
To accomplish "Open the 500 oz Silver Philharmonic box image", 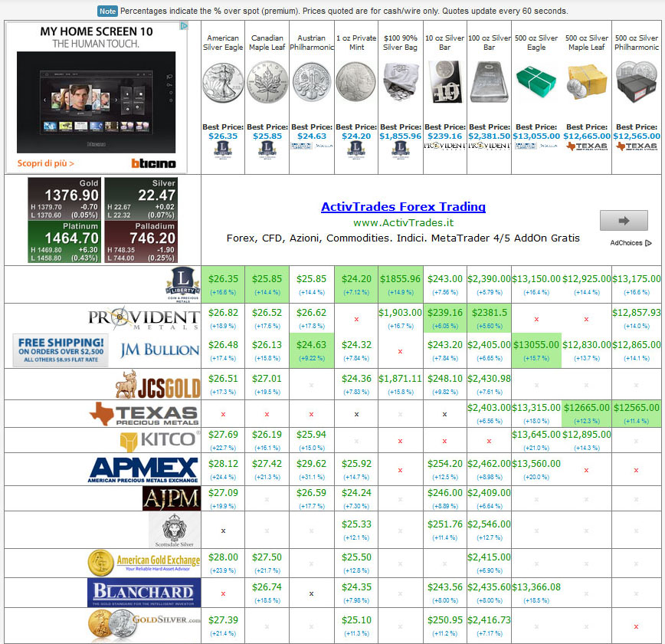I will (x=636, y=82).
